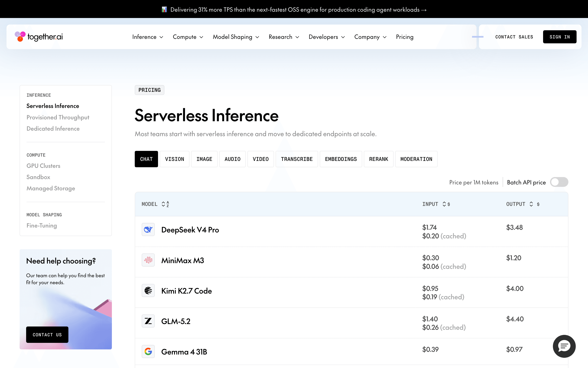Open Dedicated Inference in sidebar

click(53, 129)
